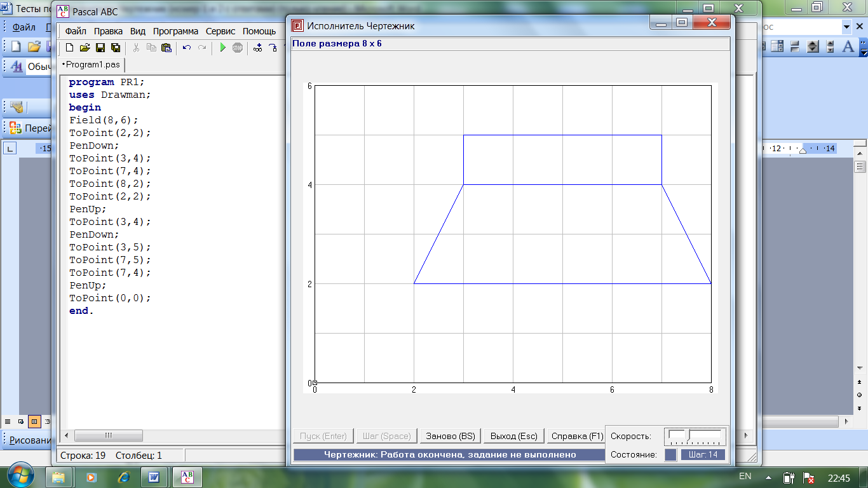The height and width of the screenshot is (488, 868).
Task: Paste using the clipboard icon in Pascal ABC
Action: (x=166, y=48)
